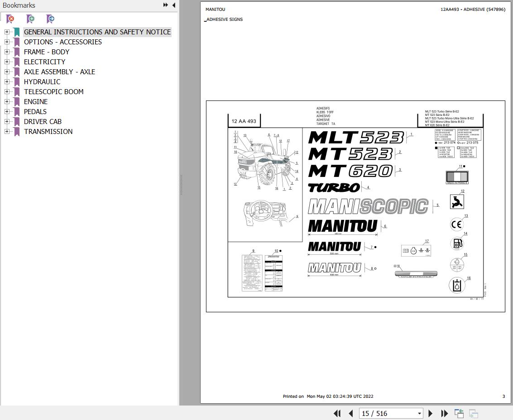
Task: Click the MLT 523 decal in diagram
Action: pos(356,138)
